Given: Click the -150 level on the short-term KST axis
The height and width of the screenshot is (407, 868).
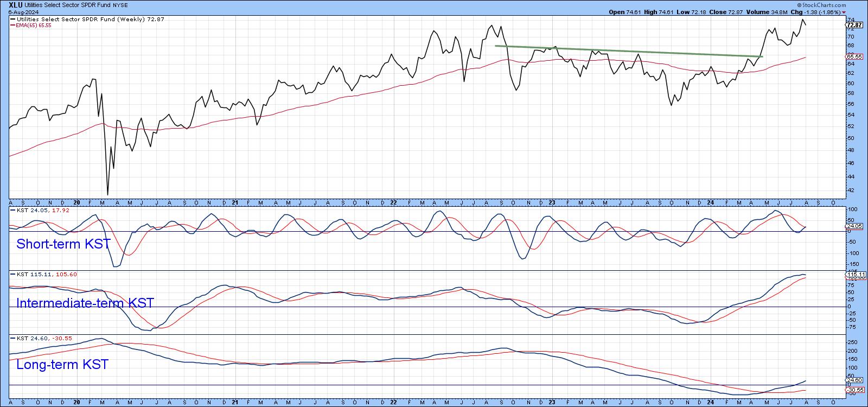Looking at the screenshot, I should (x=853, y=264).
